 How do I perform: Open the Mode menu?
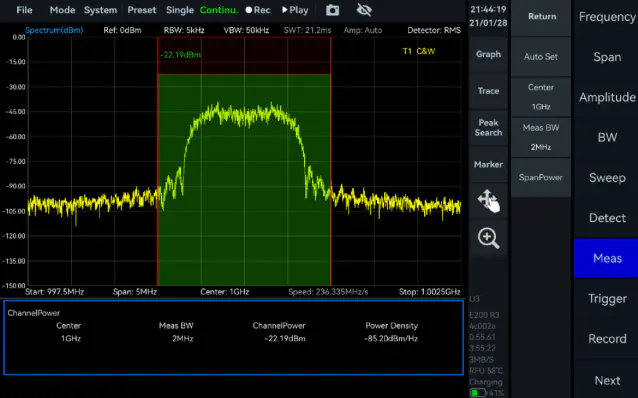tap(62, 10)
